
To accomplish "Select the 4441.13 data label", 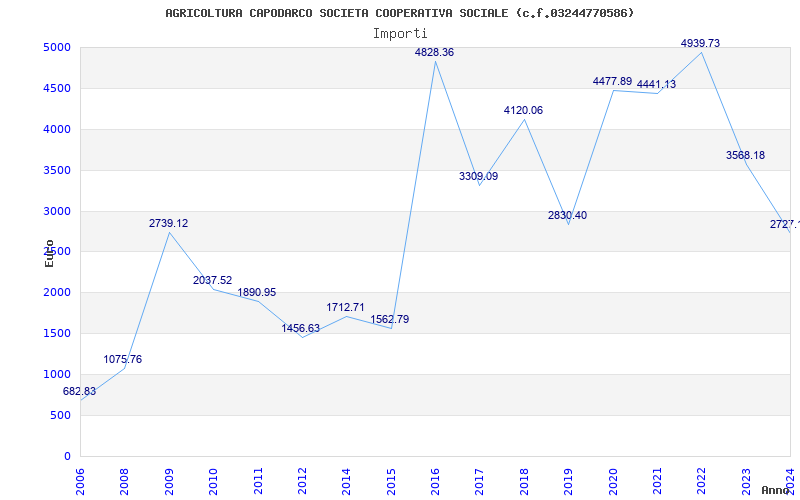I will point(656,84).
